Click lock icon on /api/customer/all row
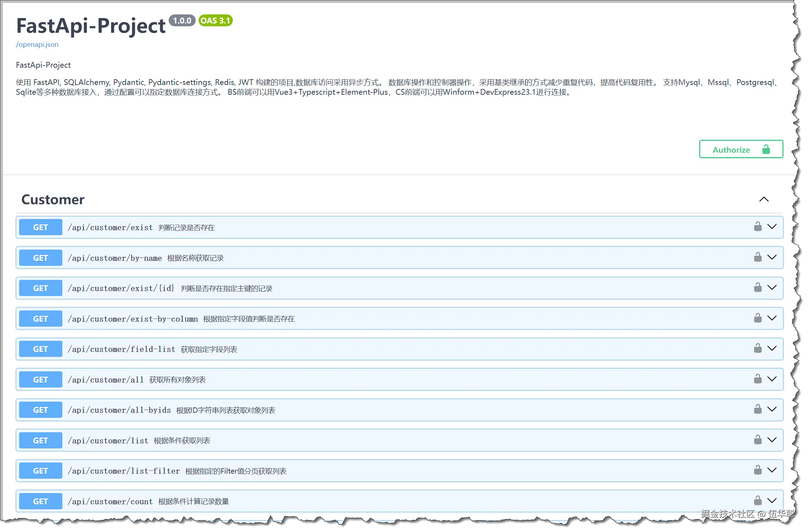 pyautogui.click(x=758, y=379)
